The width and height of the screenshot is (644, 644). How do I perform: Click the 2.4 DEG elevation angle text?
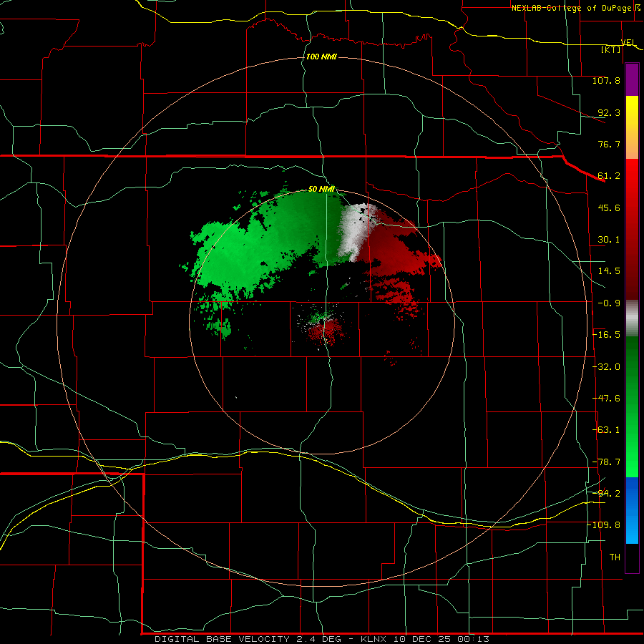click(x=323, y=639)
